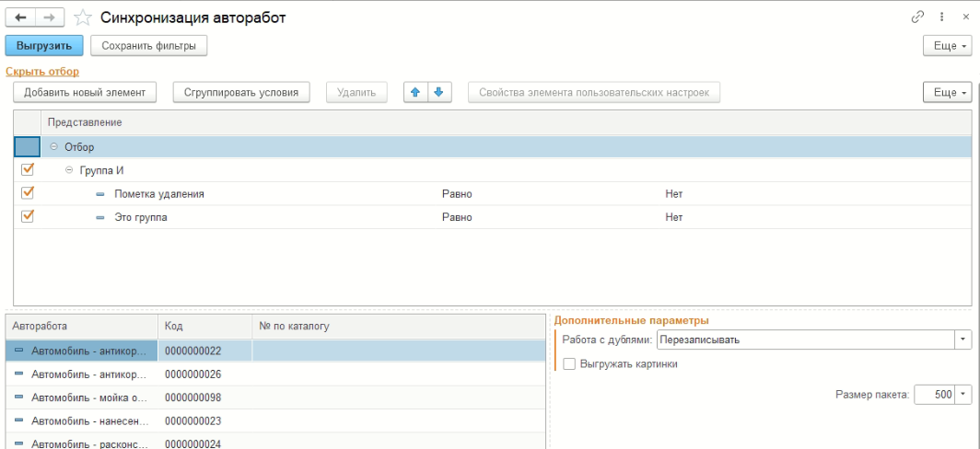Click the Размер пакета input field
980x449 pixels.
point(933,395)
